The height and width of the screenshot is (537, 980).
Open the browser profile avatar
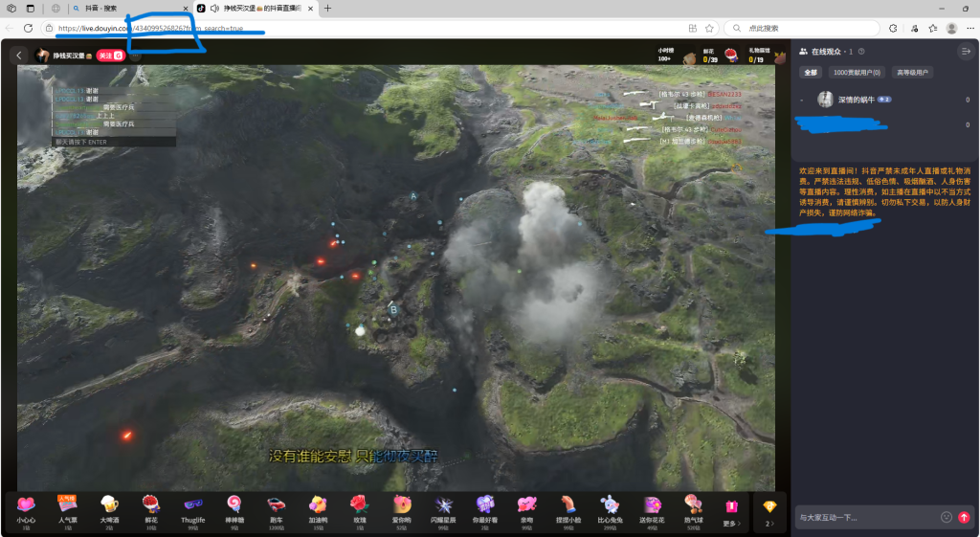tap(952, 28)
